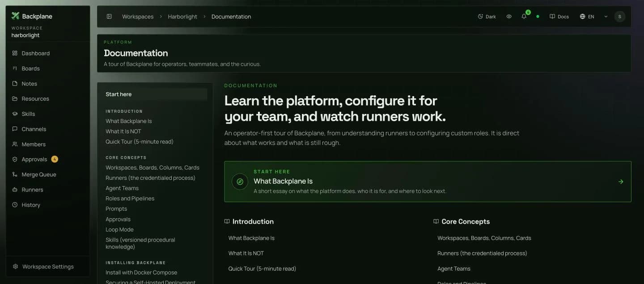Open What It Is NOT under Introduction section
The image size is (644, 284).
246,254
